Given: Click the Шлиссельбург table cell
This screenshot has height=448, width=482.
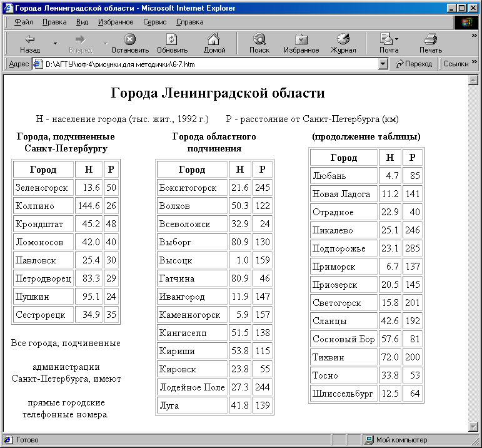Looking at the screenshot, I should point(344,394).
